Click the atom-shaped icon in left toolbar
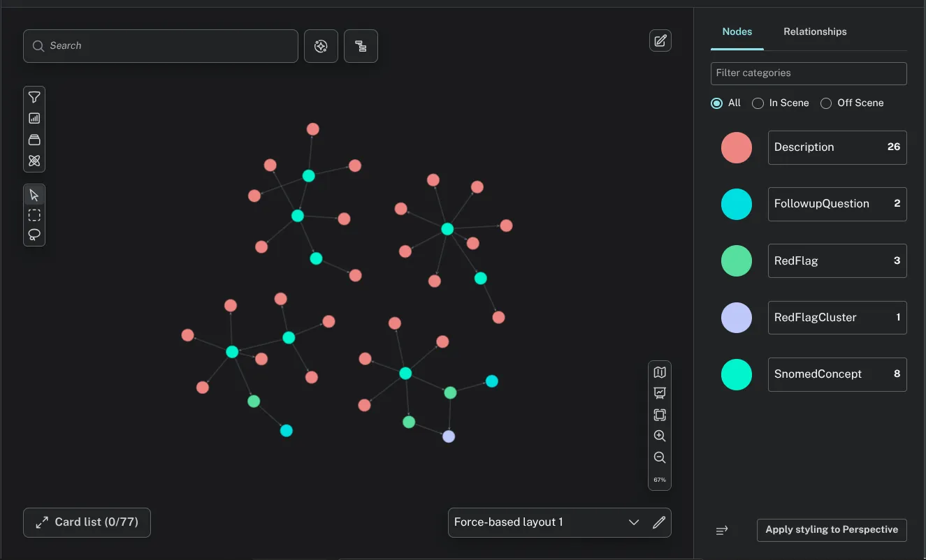Image resolution: width=926 pixels, height=560 pixels. pos(34,161)
